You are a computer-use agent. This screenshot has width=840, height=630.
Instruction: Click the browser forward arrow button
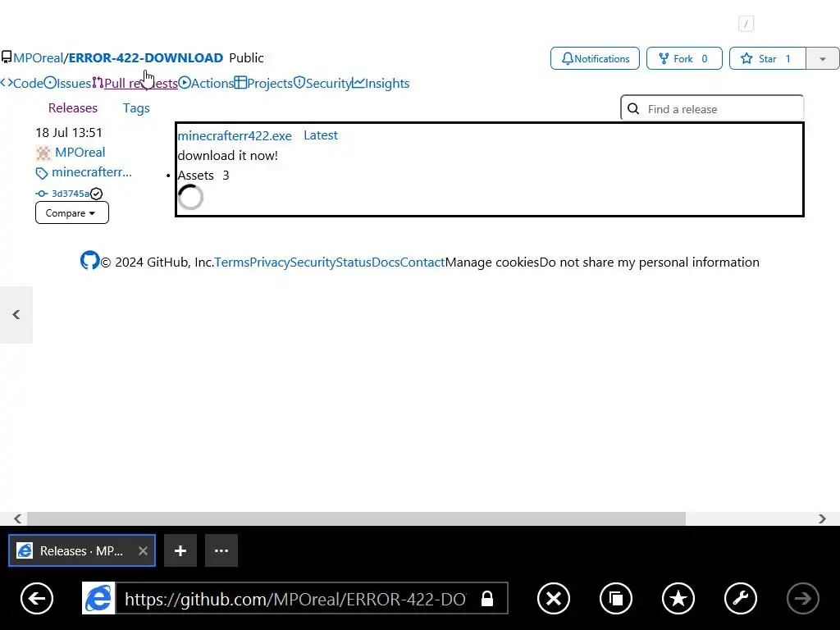[x=802, y=598]
